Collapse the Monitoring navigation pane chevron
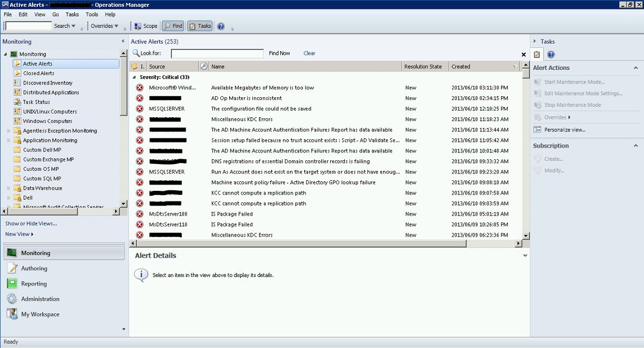 click(x=123, y=41)
